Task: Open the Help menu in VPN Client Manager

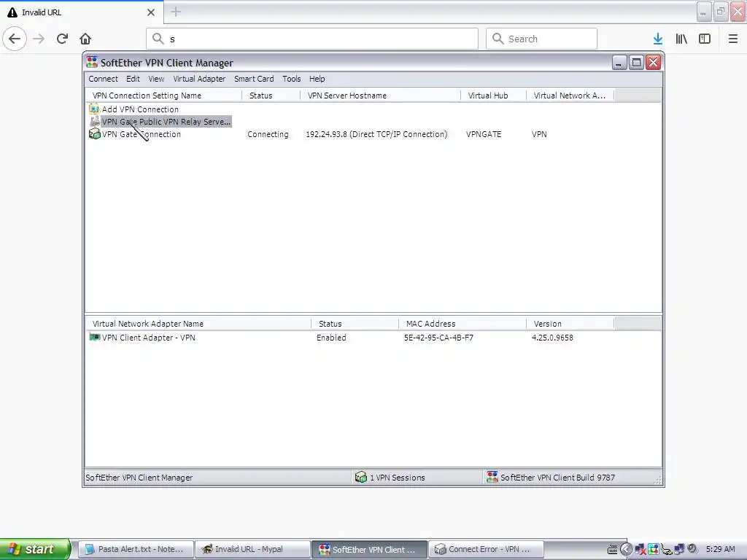Action: click(317, 79)
